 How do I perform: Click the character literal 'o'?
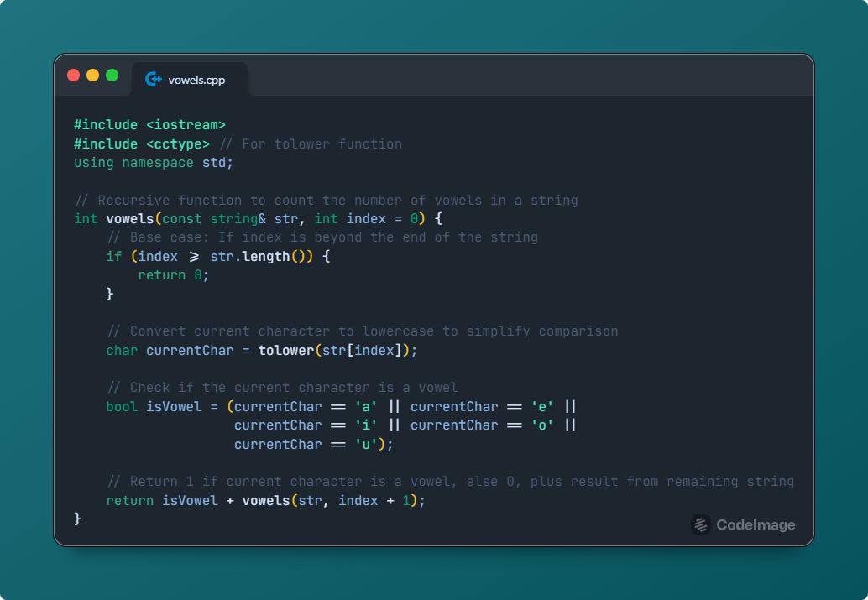pyautogui.click(x=542, y=425)
